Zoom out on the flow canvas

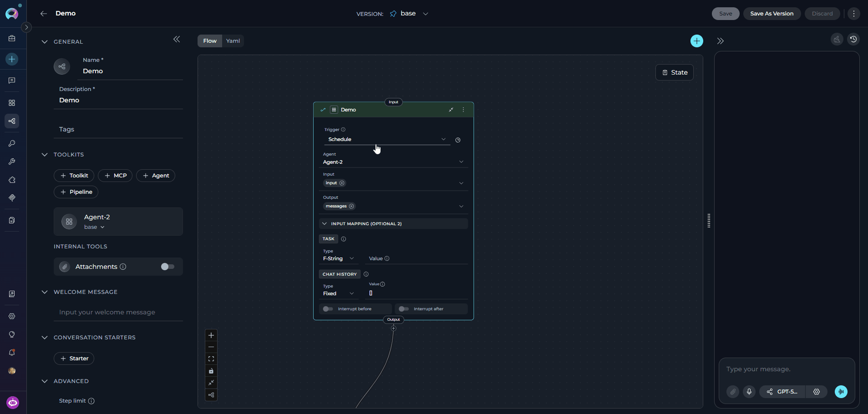pos(211,347)
